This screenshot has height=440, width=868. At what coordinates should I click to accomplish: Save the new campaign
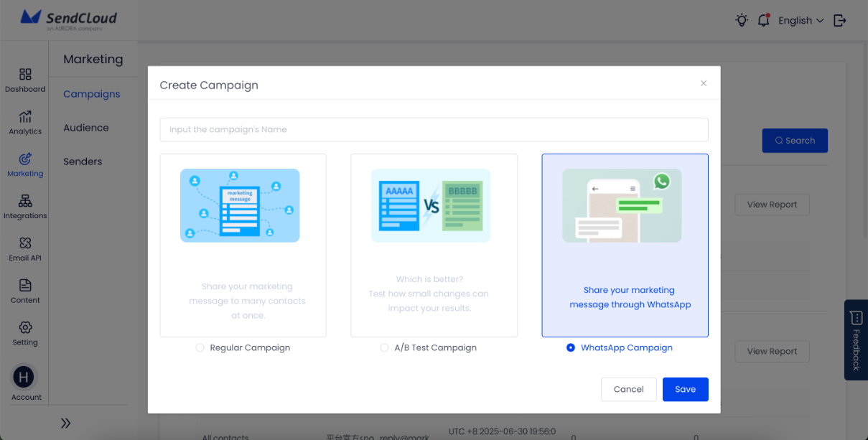(685, 389)
